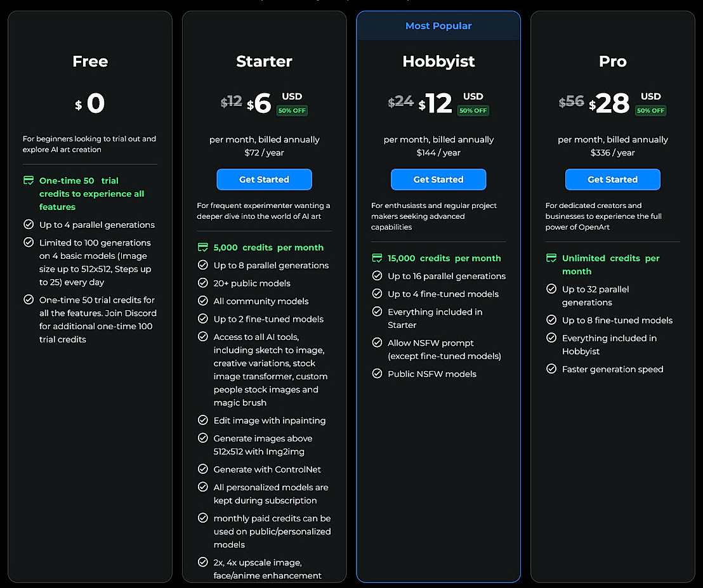Click the checkmark beside 'Public NSFW models'
The height and width of the screenshot is (588, 703).
(378, 374)
